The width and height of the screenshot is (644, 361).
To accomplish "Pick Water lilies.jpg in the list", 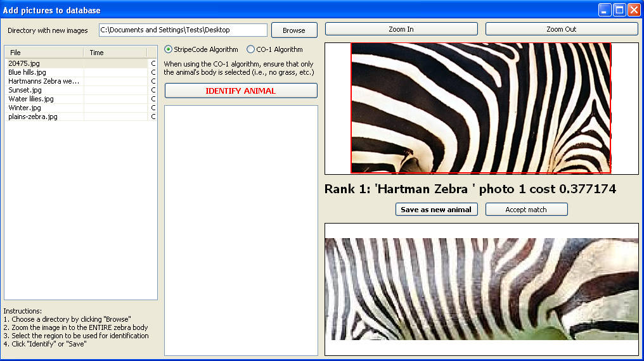I will (x=30, y=99).
